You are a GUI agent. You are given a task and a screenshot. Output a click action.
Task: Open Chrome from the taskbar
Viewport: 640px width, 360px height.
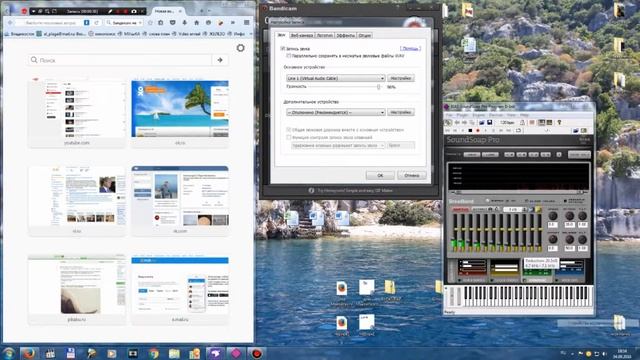154,353
